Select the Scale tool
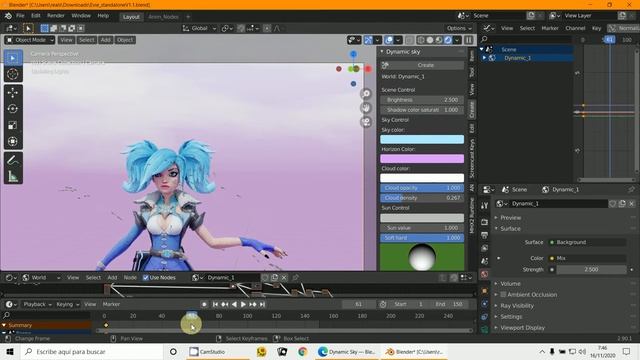 coord(13,125)
